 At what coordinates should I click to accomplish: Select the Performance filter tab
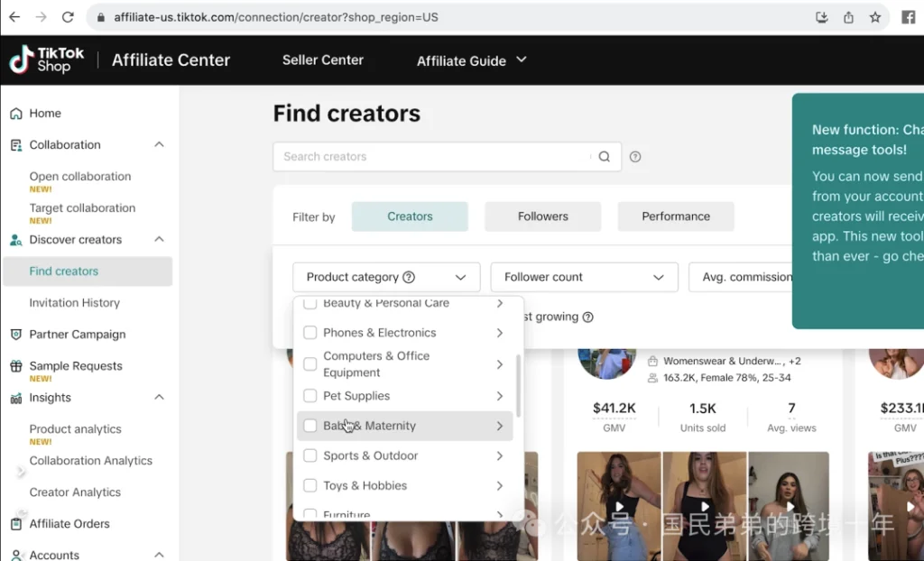675,216
